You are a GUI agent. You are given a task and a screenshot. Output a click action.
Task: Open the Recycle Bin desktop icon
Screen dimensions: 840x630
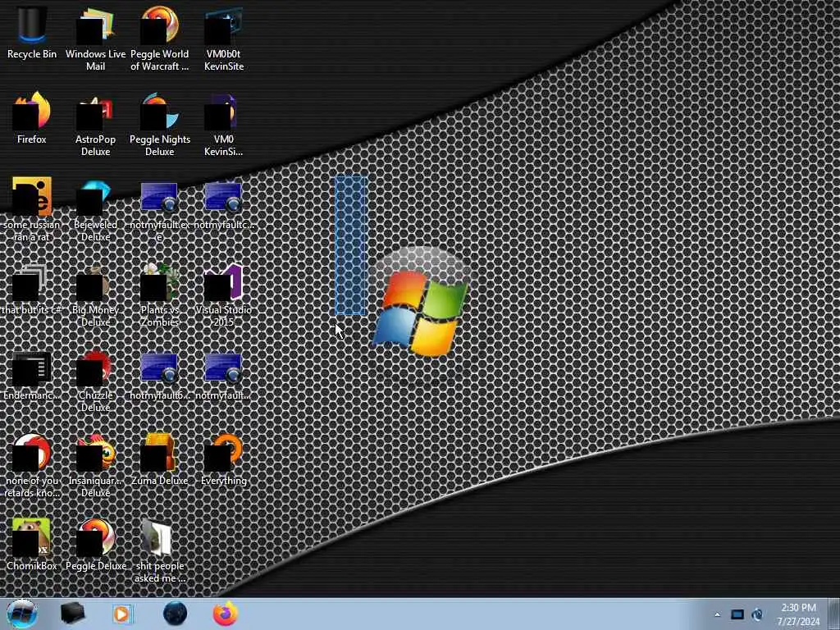[x=32, y=32]
